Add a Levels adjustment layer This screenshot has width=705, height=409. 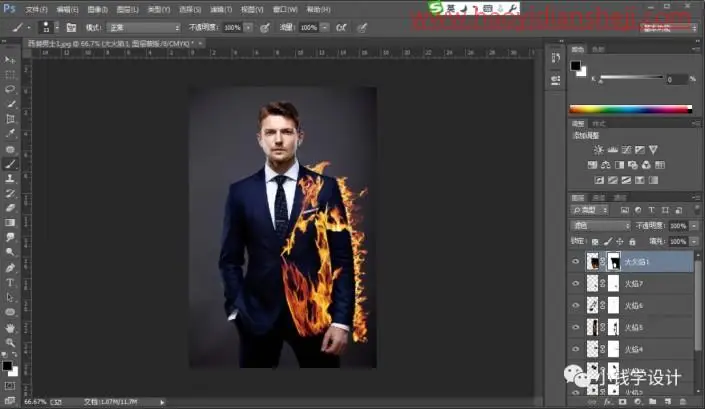tap(612, 150)
